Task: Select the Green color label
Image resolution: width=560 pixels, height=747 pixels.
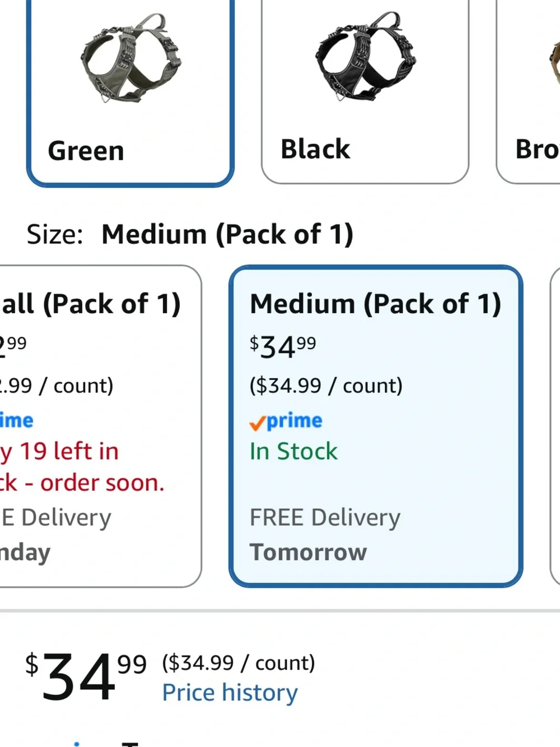Action: (86, 151)
